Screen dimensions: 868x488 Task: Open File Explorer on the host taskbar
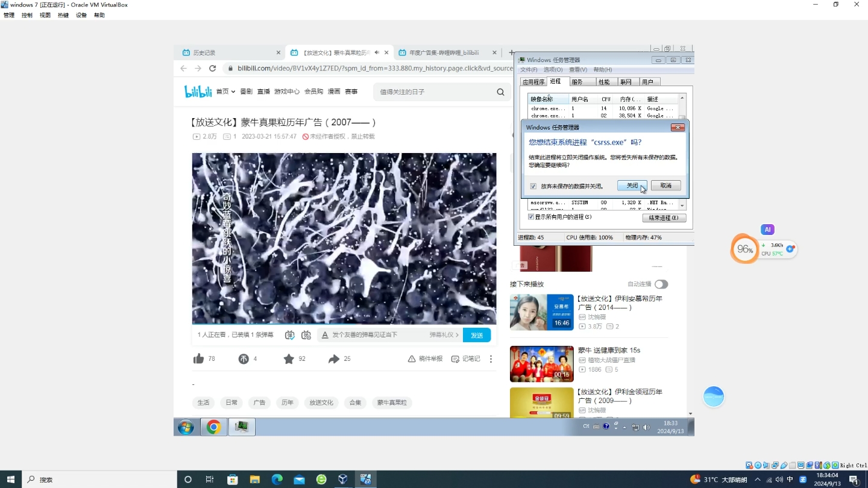pyautogui.click(x=255, y=480)
